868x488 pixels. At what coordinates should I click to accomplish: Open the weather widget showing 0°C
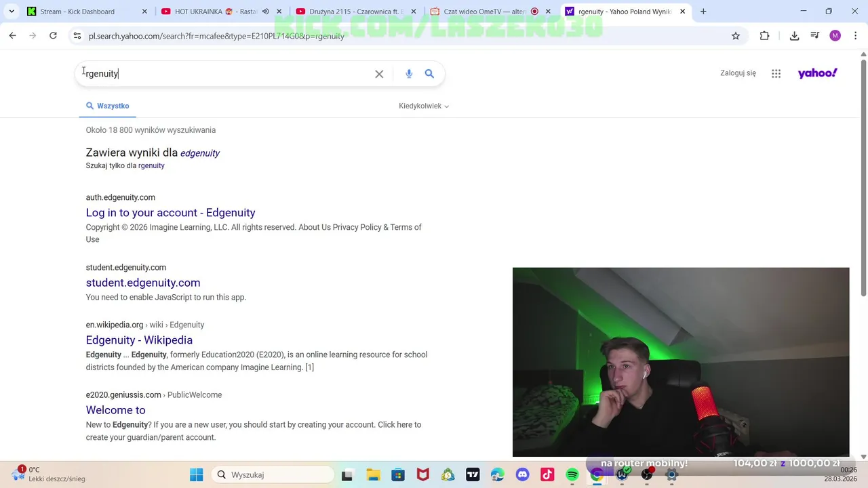click(x=47, y=474)
